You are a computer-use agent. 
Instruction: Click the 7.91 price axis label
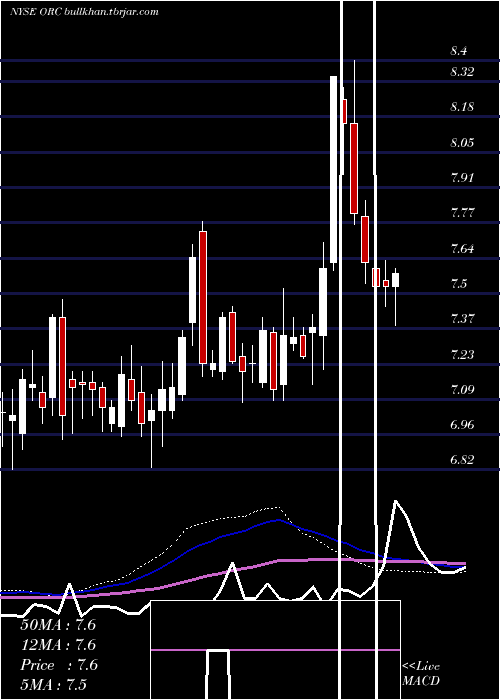point(462,178)
